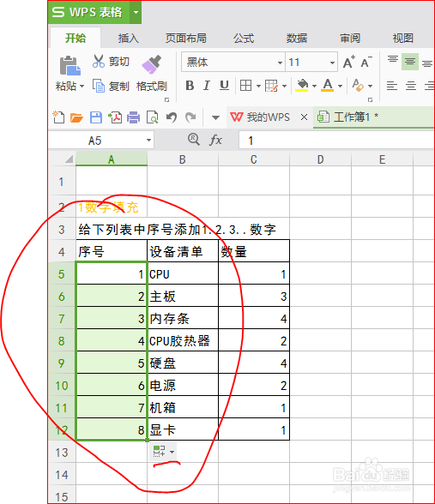Viewport: 435px width, 504px height.
Task: Apply font color A swatch
Action: 328,85
